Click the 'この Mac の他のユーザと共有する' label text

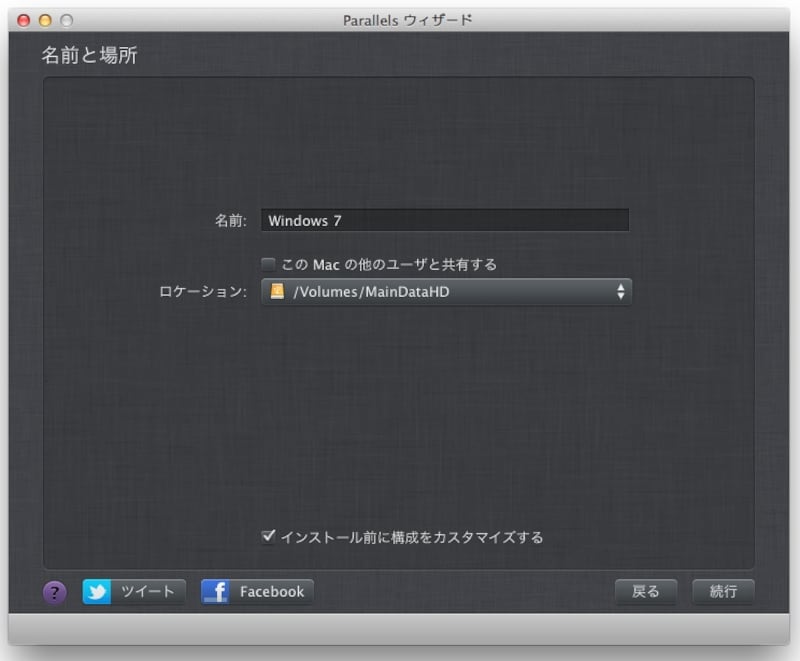[389, 265]
